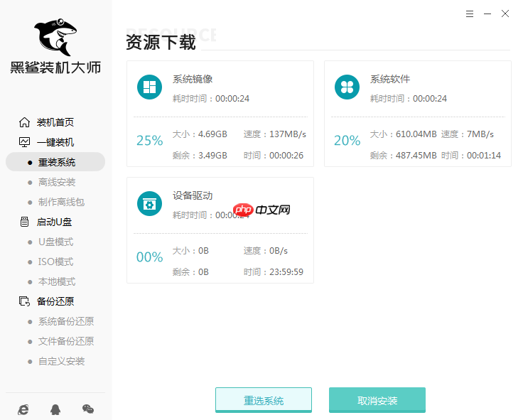
Task: Click the backup icon beside 备份还原
Action: tap(24, 301)
